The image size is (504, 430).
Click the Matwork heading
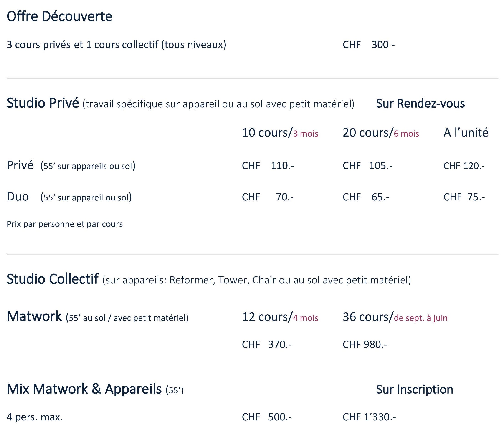click(34, 316)
